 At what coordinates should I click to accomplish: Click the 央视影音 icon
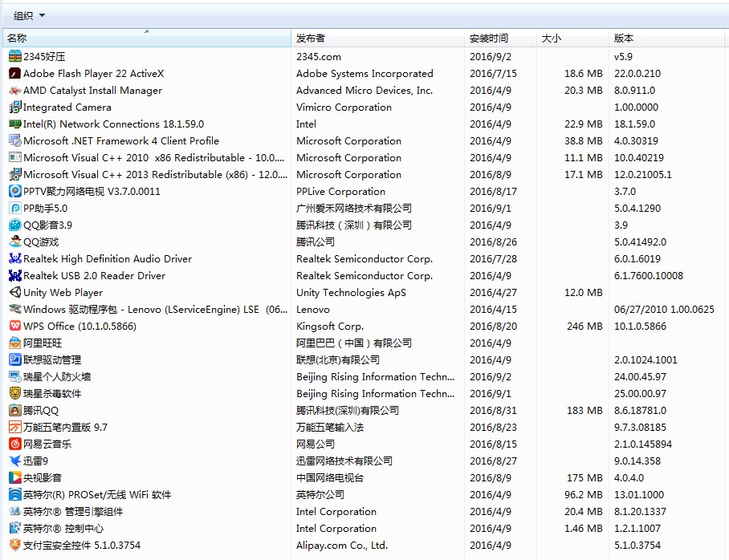pos(15,477)
